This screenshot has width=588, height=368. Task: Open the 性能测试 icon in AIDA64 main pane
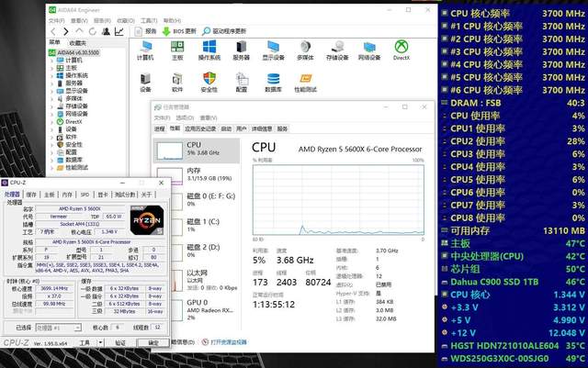tap(305, 83)
